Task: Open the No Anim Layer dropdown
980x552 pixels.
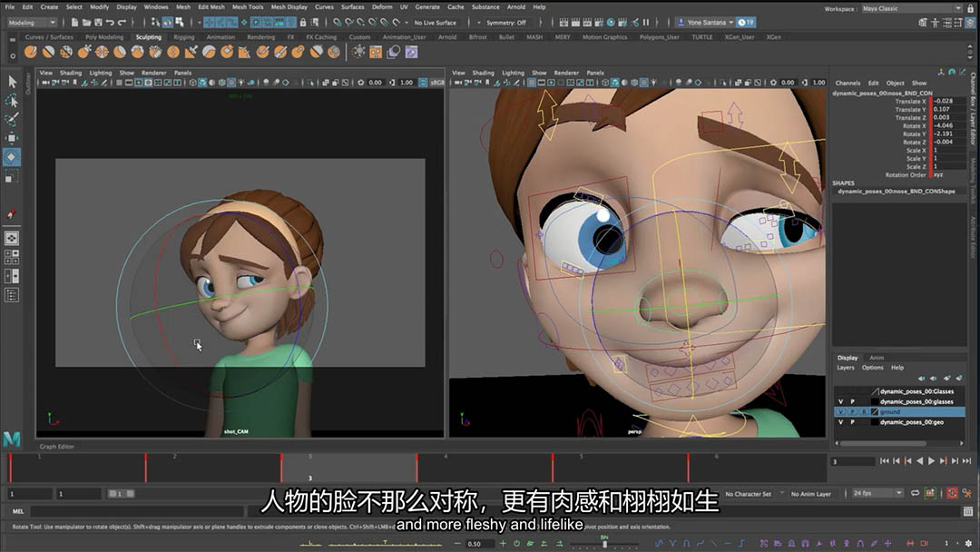Action: [812, 494]
